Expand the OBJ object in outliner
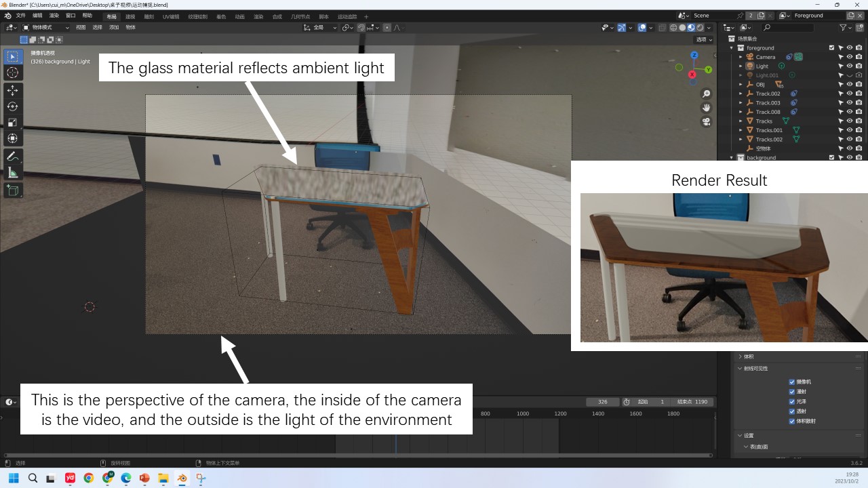 [741, 85]
